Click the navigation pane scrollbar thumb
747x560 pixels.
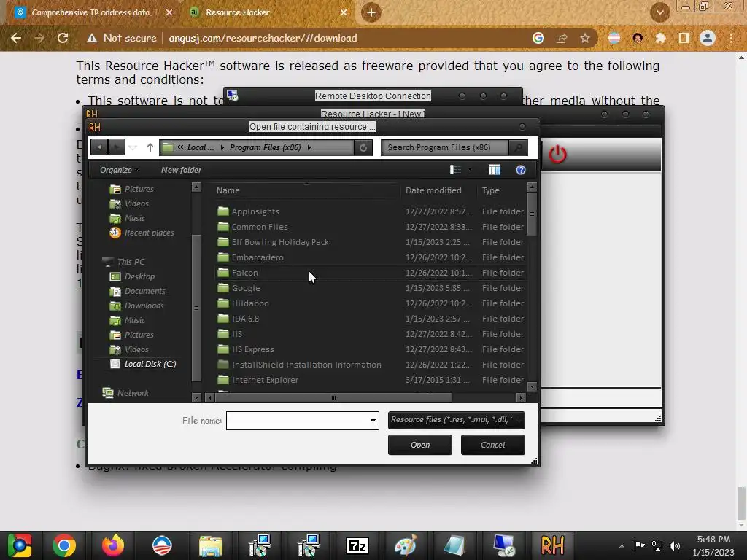[196, 308]
